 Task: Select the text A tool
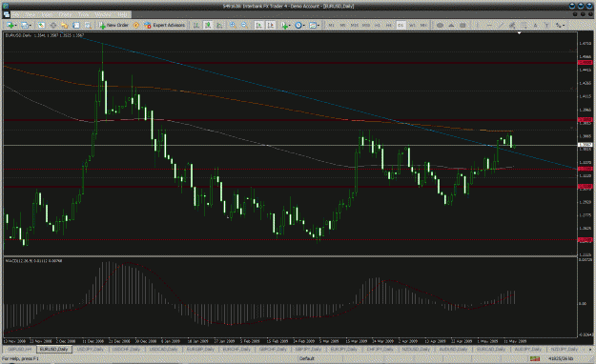(536, 25)
